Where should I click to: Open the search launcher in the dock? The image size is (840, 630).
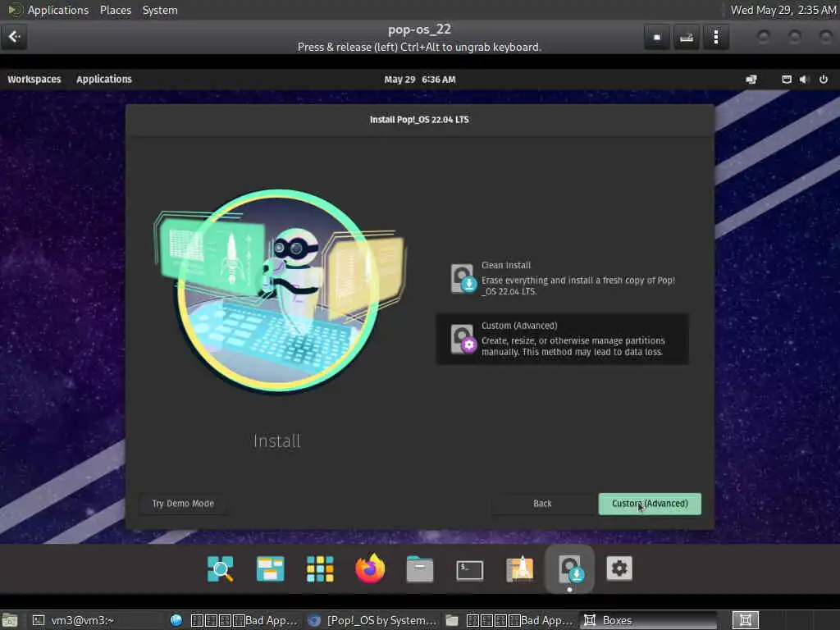(x=220, y=568)
